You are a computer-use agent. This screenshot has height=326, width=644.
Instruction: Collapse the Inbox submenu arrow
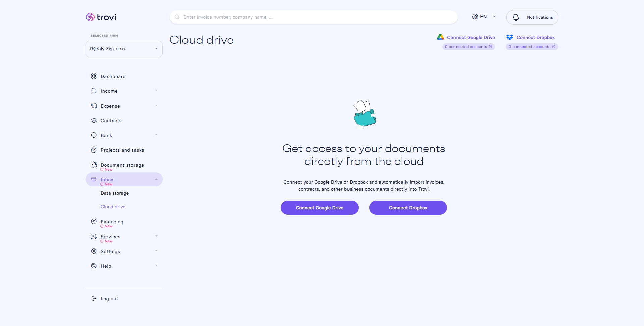point(156,179)
